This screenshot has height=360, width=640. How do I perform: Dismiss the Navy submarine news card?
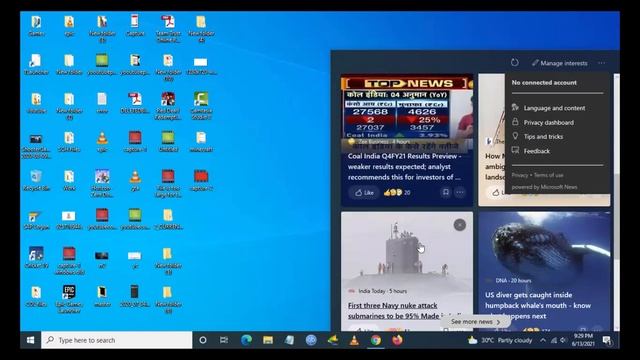pos(460,225)
